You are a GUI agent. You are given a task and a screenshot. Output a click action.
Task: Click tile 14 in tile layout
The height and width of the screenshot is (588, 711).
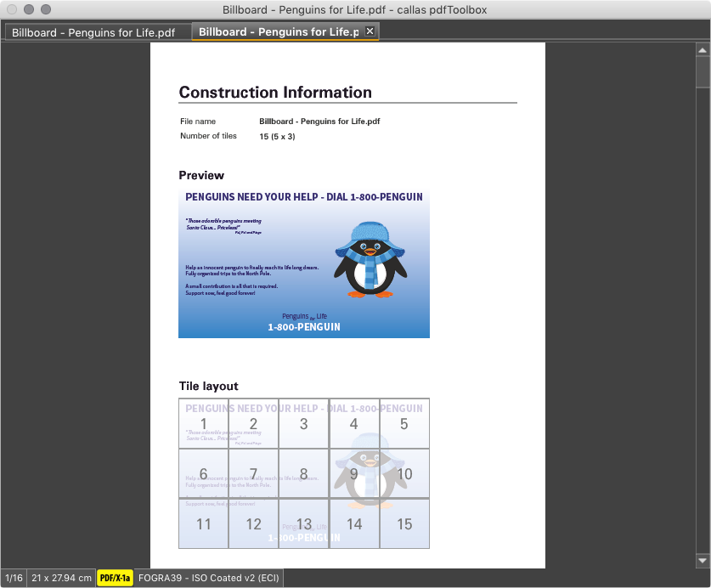(x=354, y=523)
